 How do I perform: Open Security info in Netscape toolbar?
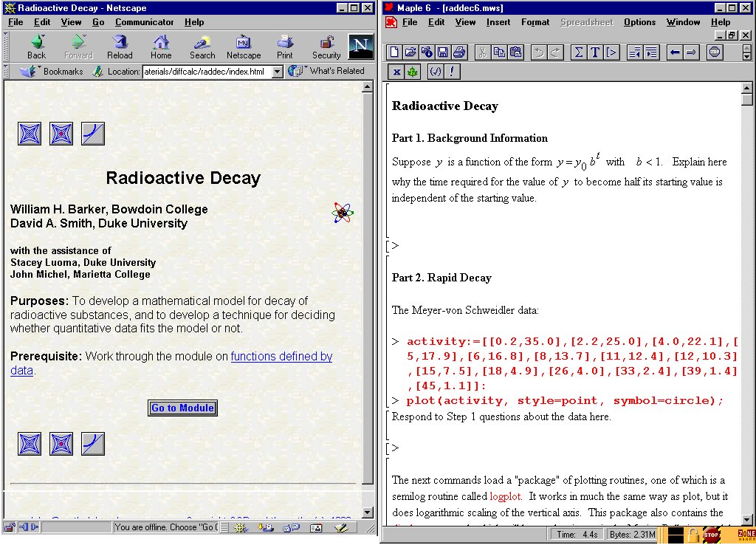[x=326, y=47]
